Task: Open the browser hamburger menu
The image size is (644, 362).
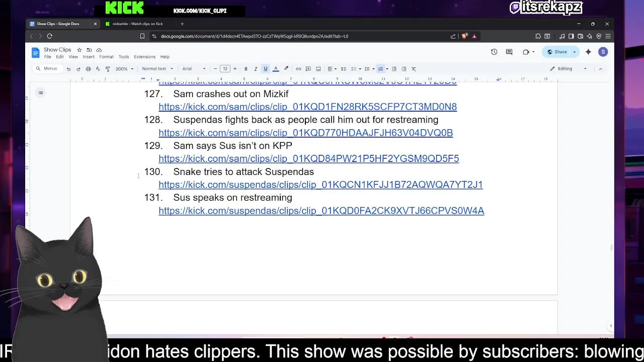Action: [x=608, y=36]
